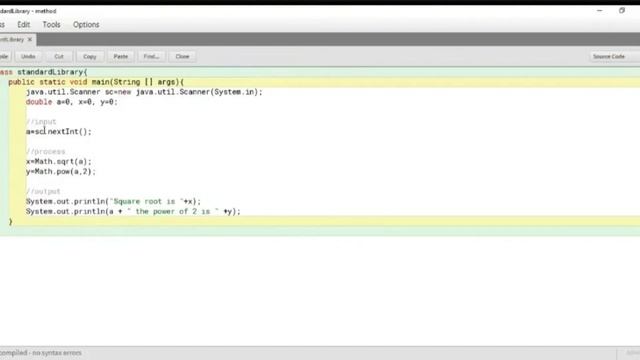Click the Copy button

pos(90,56)
